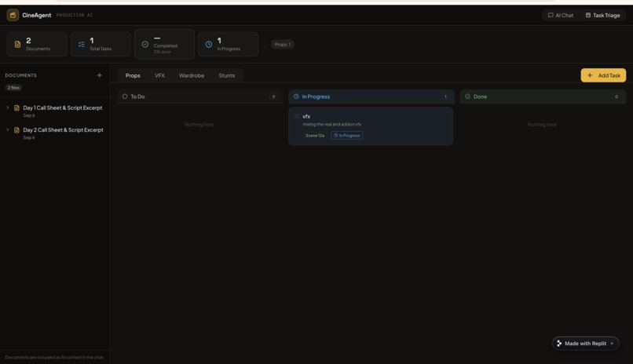The height and width of the screenshot is (364, 633).
Task: Click the To Do column header
Action: (x=199, y=96)
